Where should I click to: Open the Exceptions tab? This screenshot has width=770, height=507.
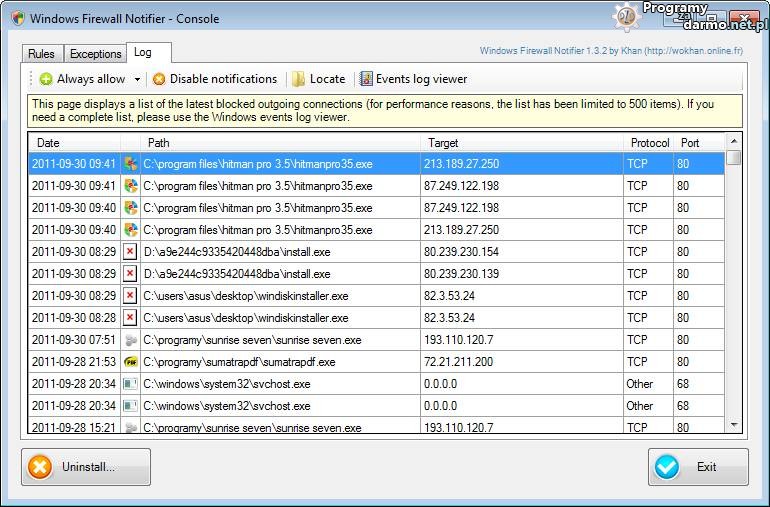point(95,54)
